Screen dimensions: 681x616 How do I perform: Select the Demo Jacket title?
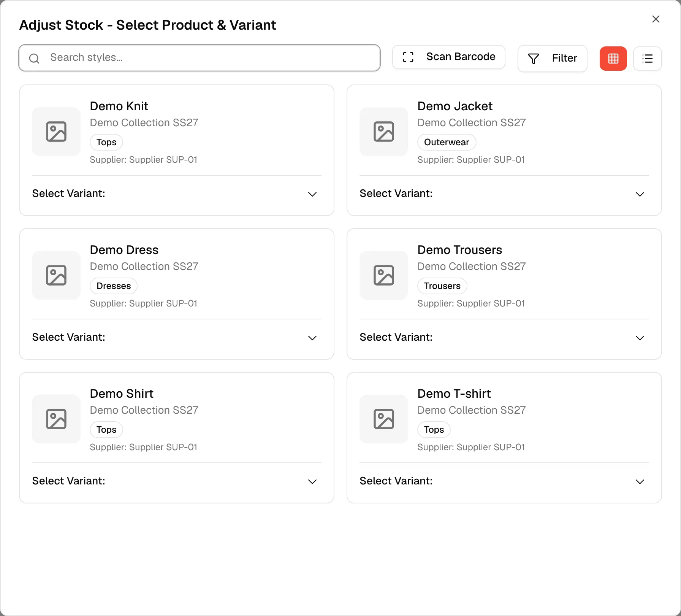[x=455, y=106]
